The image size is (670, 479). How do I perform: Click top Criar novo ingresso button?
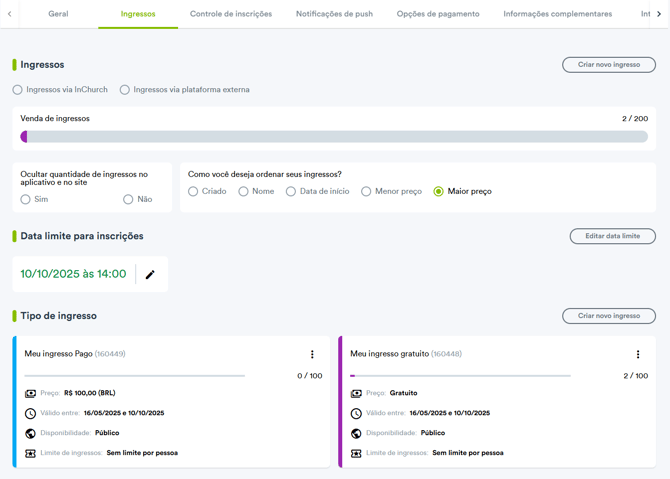[x=609, y=65]
